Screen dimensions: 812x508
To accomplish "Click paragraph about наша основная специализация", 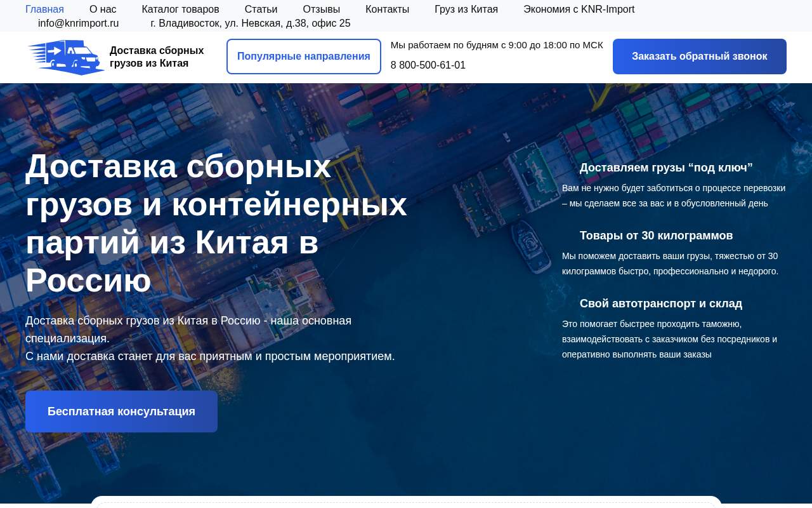I will (x=210, y=338).
